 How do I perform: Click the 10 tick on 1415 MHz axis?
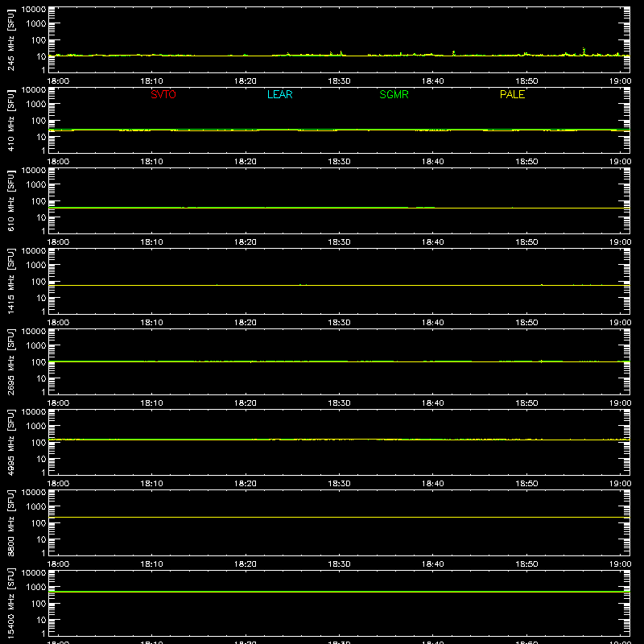click(x=41, y=298)
